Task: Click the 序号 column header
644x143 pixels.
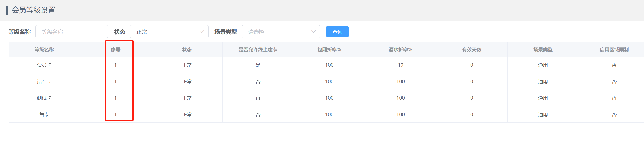Action: tap(115, 49)
